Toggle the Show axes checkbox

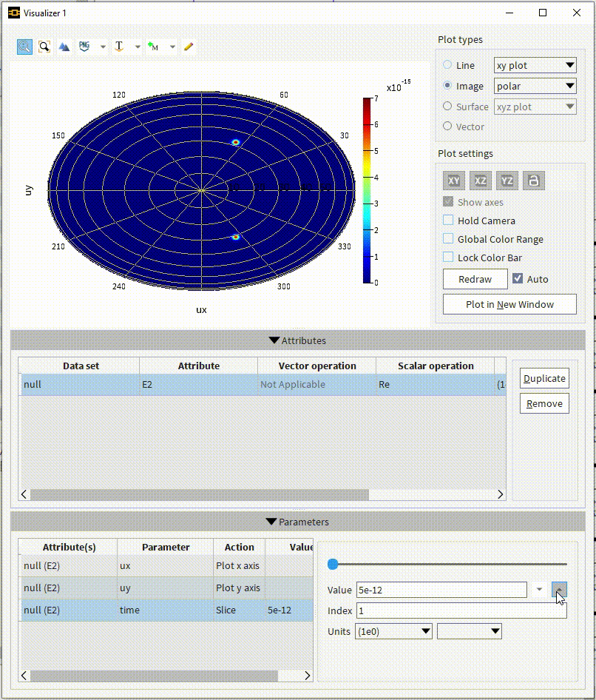(448, 202)
